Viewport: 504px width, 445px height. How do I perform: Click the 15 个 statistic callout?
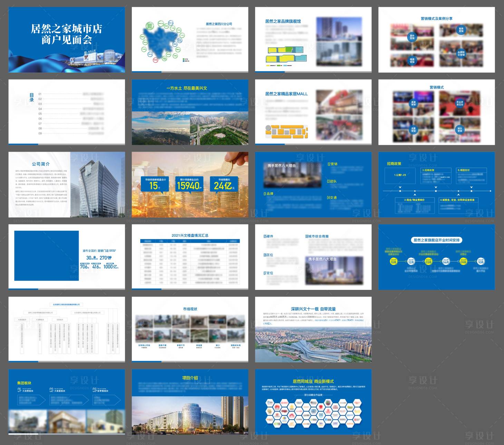coord(155,184)
